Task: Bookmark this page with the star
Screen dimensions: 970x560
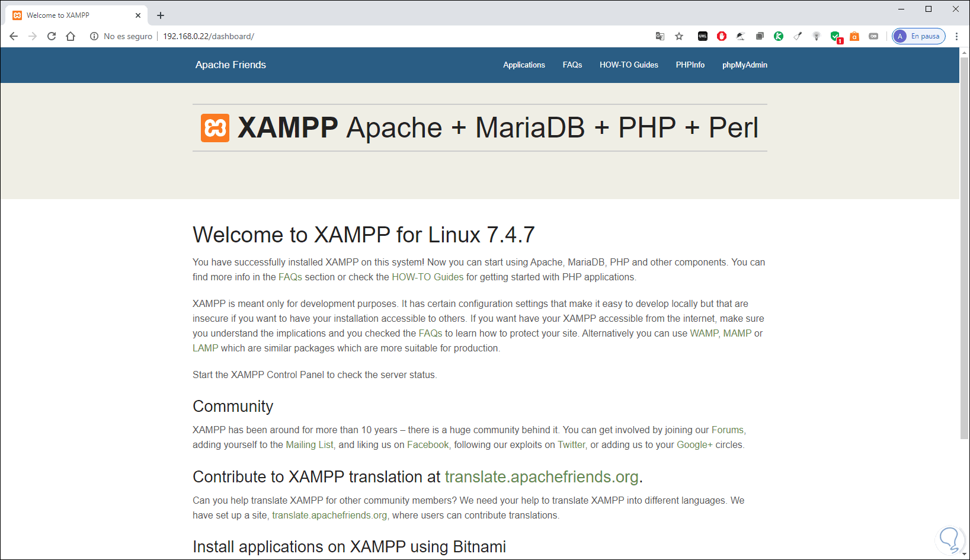Action: [x=679, y=36]
